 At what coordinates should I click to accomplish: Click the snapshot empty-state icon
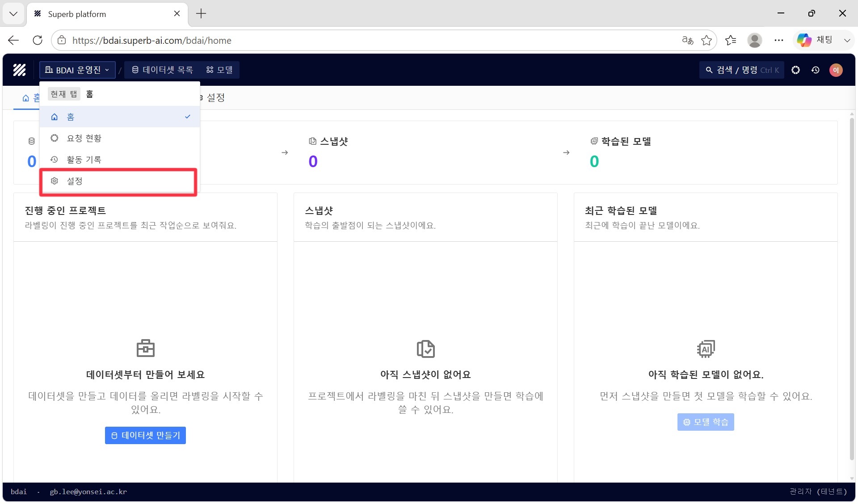pyautogui.click(x=425, y=349)
